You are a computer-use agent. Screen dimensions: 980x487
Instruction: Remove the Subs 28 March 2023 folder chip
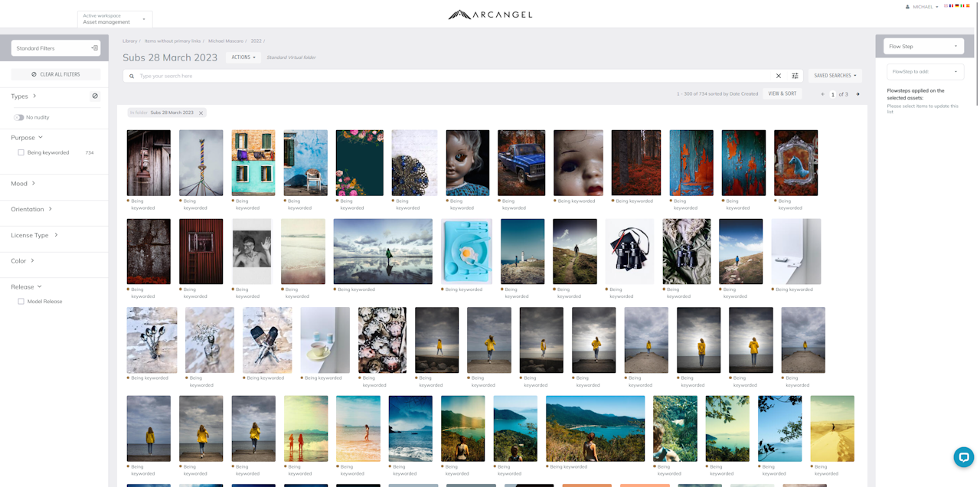[x=201, y=113]
